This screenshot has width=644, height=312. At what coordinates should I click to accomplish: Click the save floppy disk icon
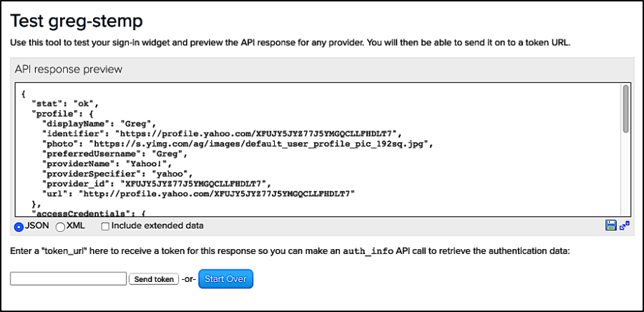tap(610, 225)
